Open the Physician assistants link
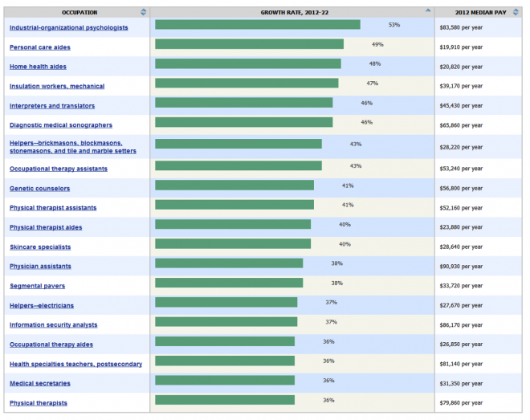This screenshot has height=420, width=530. (x=40, y=267)
